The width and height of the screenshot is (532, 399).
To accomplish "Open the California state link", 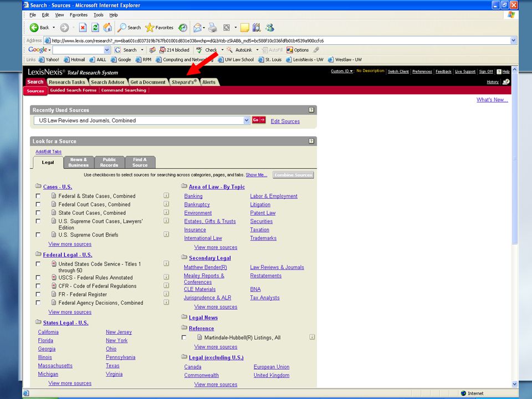I will pos(48,332).
